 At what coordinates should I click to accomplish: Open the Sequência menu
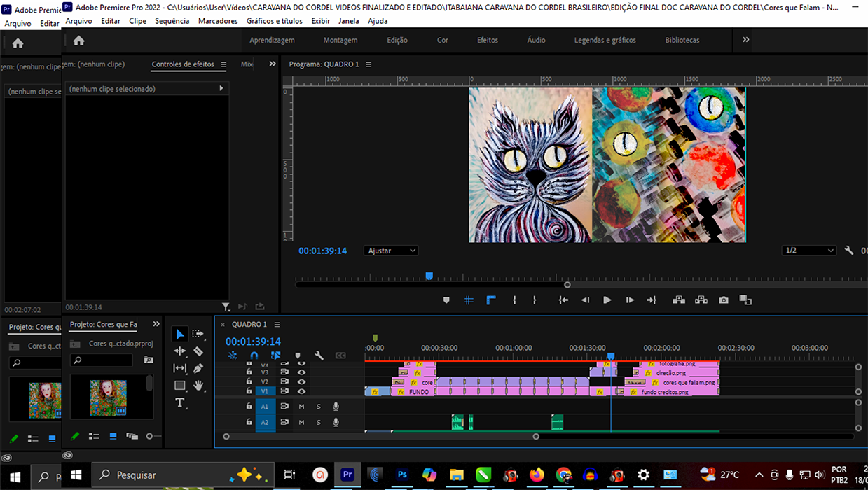[172, 21]
